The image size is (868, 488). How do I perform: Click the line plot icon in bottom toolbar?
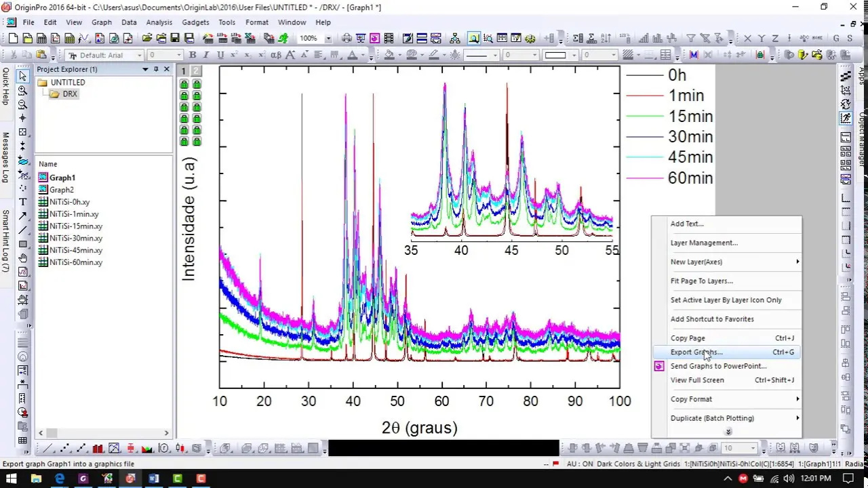pyautogui.click(x=46, y=448)
